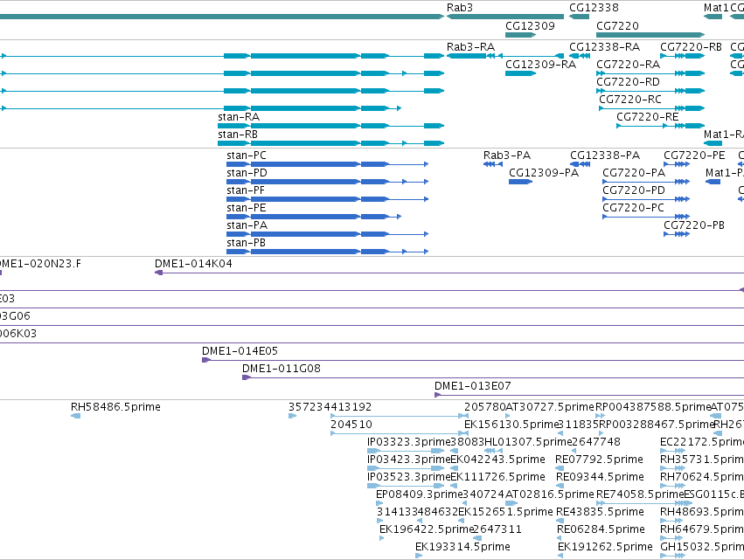Select the RE43835.5prime EST label
The height and width of the screenshot is (560, 744).
click(600, 513)
